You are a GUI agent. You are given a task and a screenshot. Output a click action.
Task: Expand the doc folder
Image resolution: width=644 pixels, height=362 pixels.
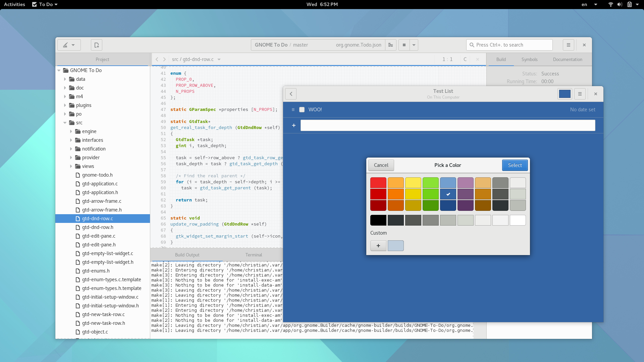pyautogui.click(x=65, y=88)
